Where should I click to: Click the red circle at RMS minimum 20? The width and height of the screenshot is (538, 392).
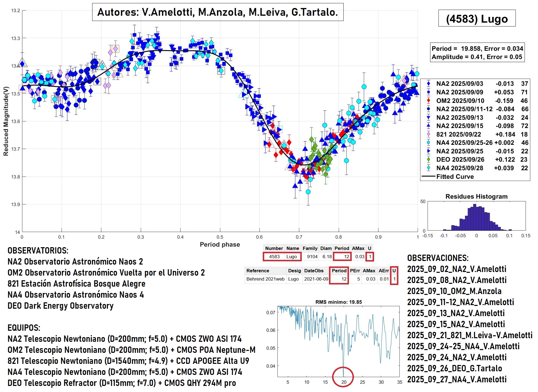[x=343, y=377]
